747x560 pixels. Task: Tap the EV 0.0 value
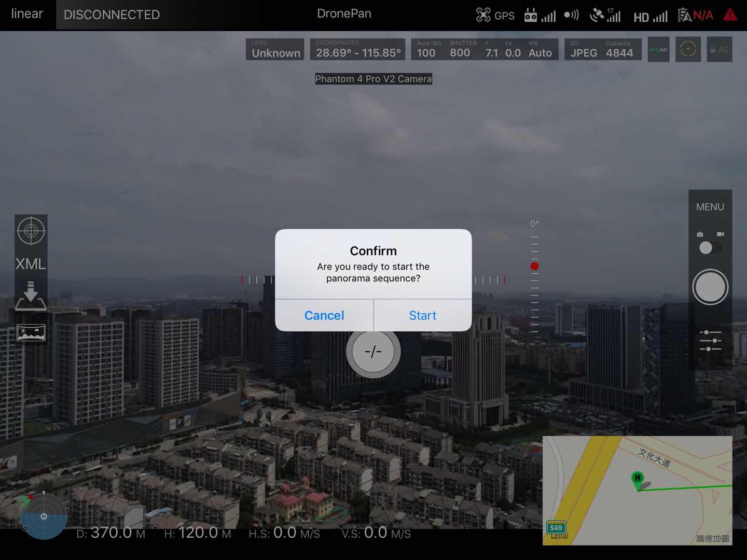pyautogui.click(x=513, y=49)
